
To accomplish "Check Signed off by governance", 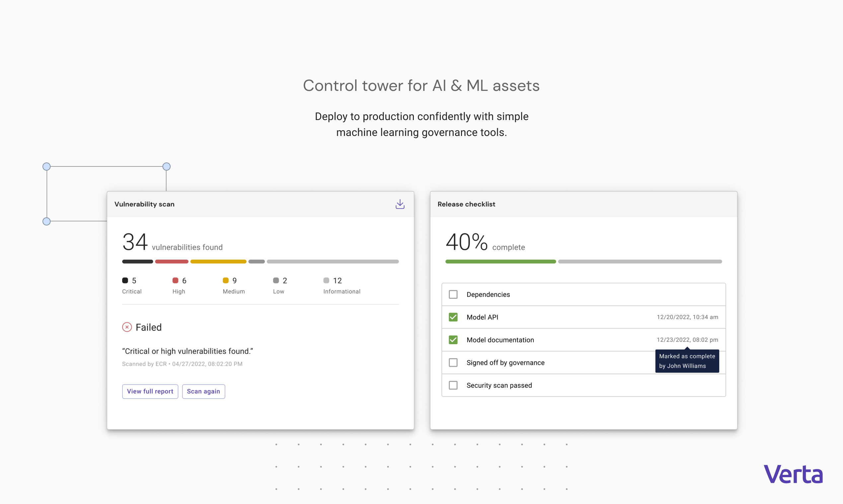I will pyautogui.click(x=453, y=362).
